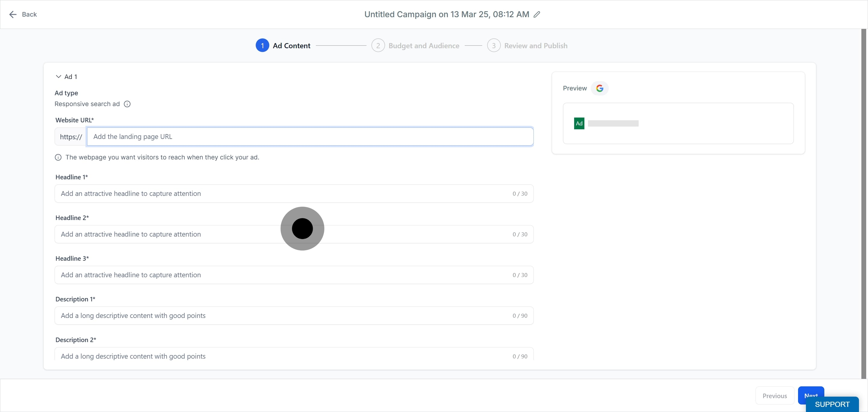Focus the Headline 1 input field

tap(294, 193)
